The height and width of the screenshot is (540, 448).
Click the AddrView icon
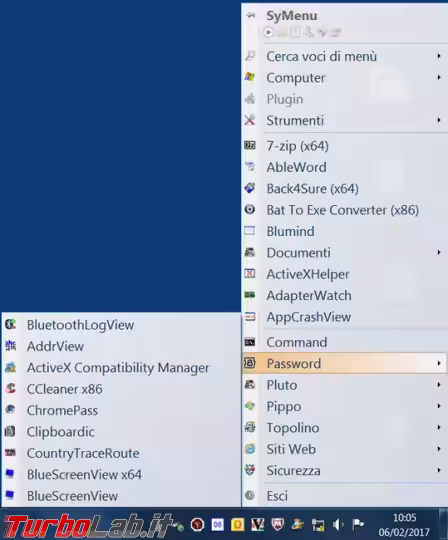tap(11, 346)
